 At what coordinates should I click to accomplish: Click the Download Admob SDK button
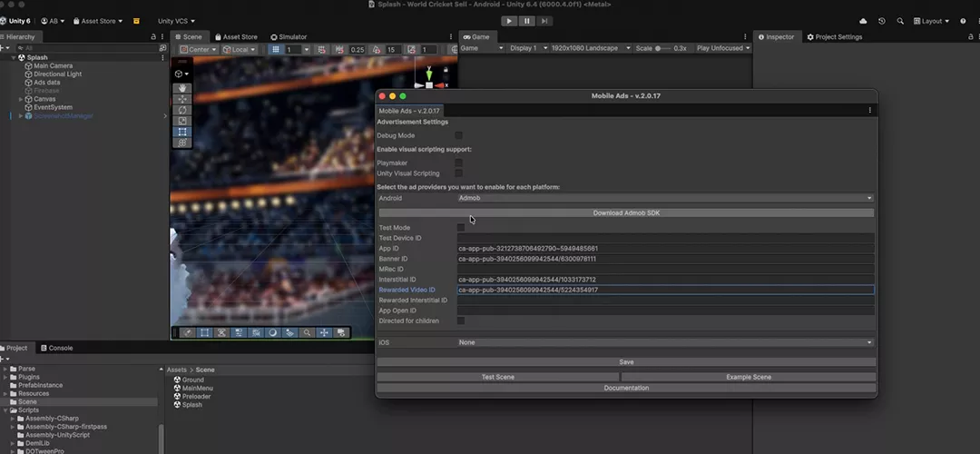626,212
